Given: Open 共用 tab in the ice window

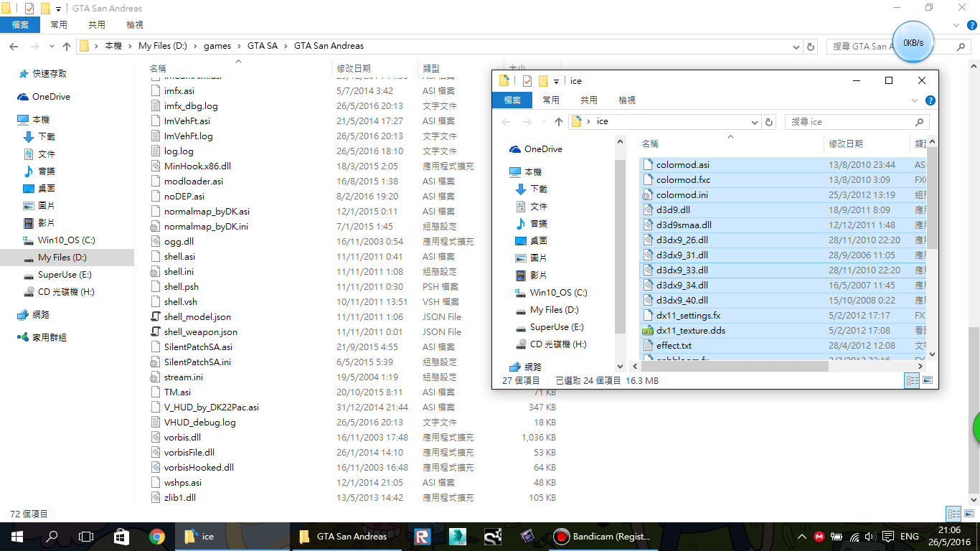Looking at the screenshot, I should tap(589, 100).
